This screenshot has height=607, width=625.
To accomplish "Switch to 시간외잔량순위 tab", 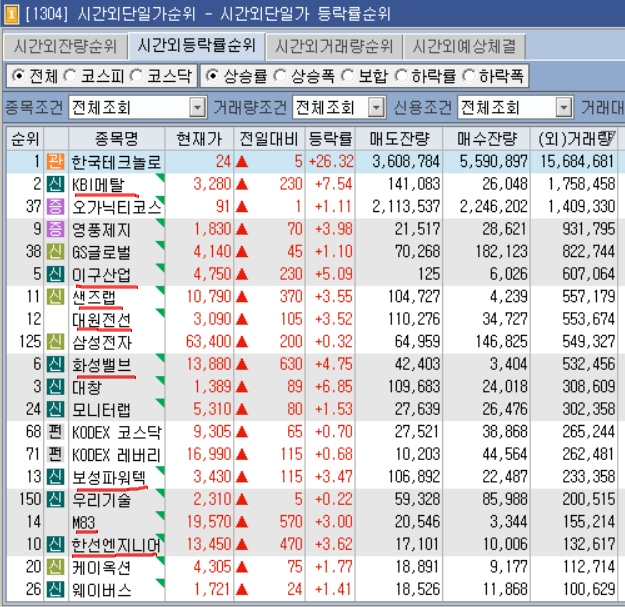I will 65,46.
